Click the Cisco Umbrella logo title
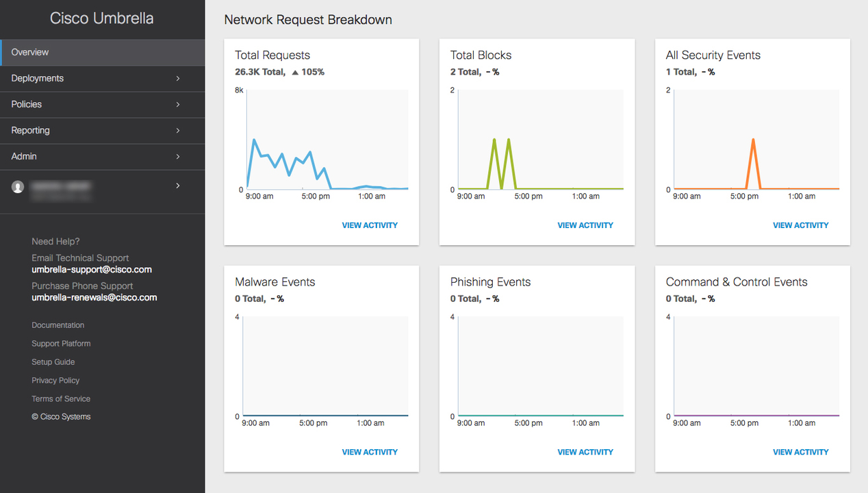Image resolution: width=868 pixels, height=493 pixels. pos(102,18)
